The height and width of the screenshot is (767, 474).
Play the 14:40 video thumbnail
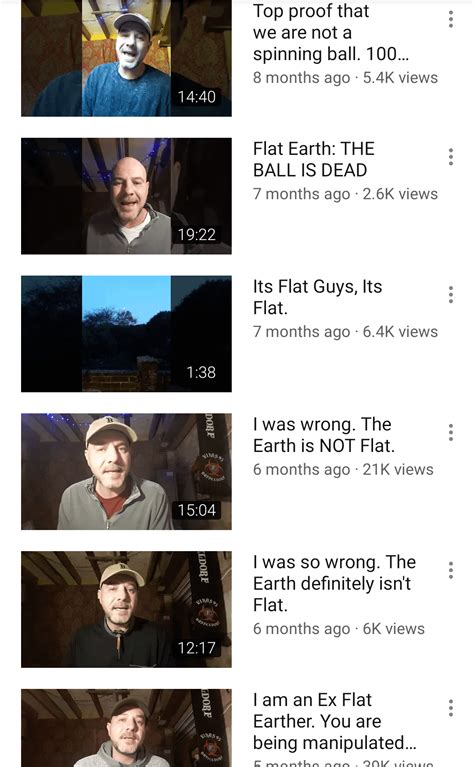(x=126, y=58)
